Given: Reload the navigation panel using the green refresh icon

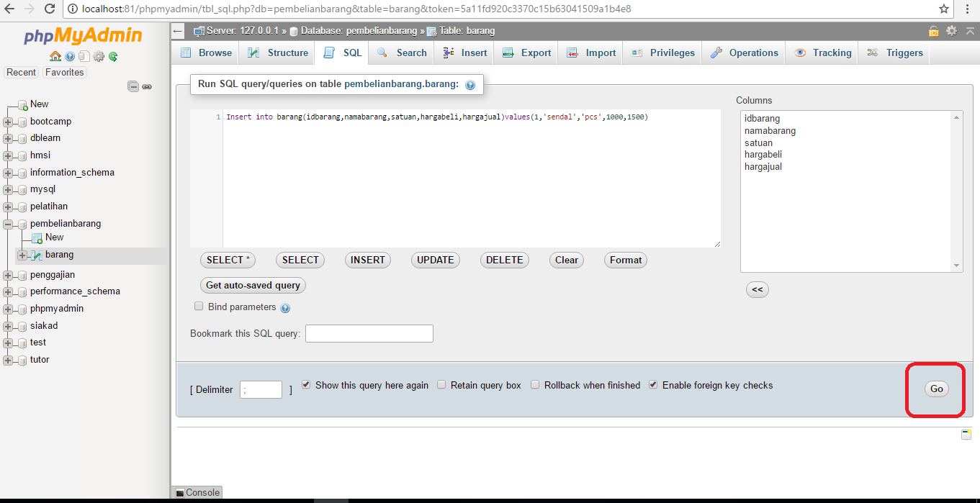Looking at the screenshot, I should point(112,56).
